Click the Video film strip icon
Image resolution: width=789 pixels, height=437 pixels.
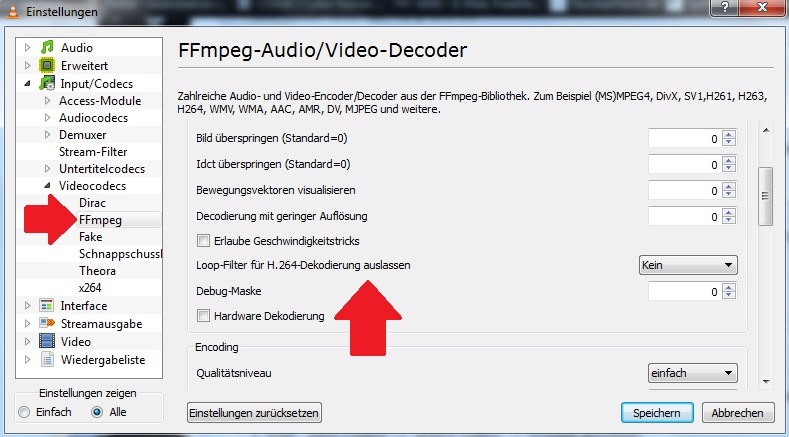coord(47,341)
